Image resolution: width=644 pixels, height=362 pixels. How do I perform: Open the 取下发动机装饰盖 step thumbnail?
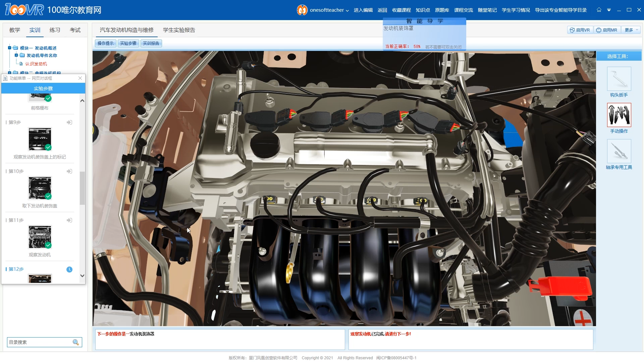(40, 188)
